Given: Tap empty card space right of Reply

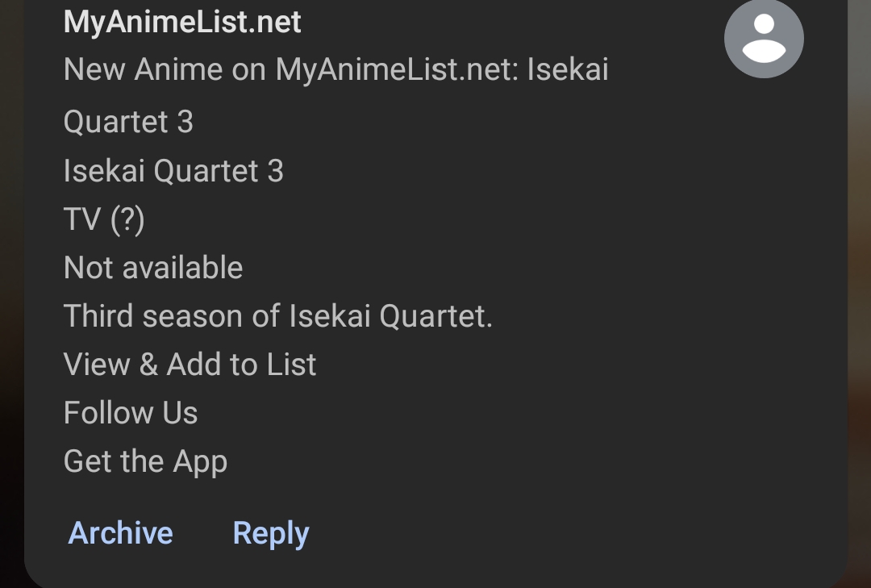Looking at the screenshot, I should click(x=565, y=533).
